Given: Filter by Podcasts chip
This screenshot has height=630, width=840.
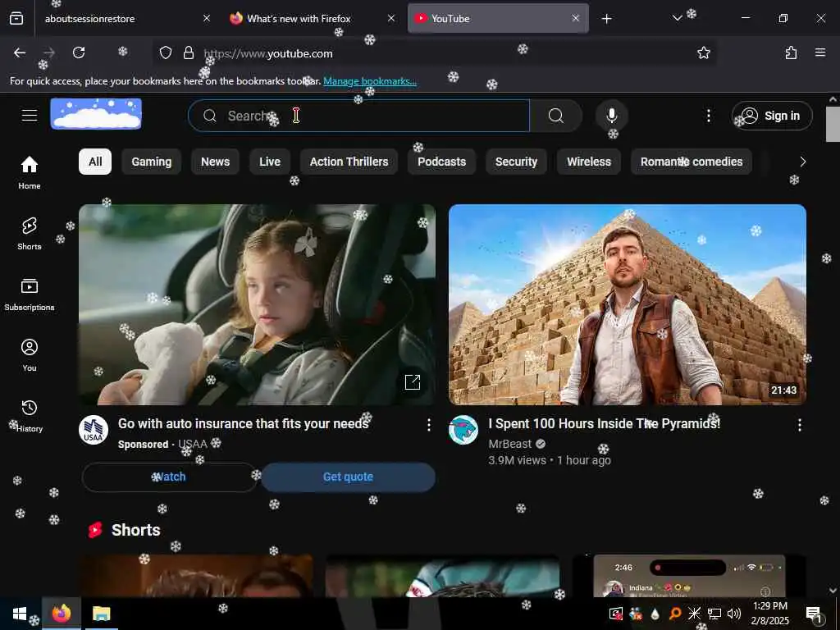Looking at the screenshot, I should coord(442,162).
